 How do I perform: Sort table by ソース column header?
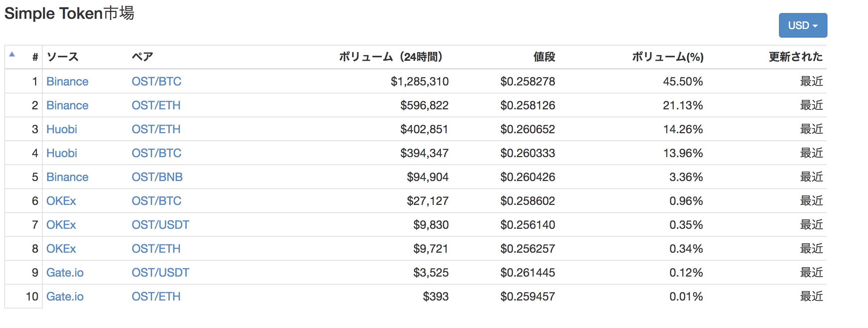pyautogui.click(x=63, y=57)
